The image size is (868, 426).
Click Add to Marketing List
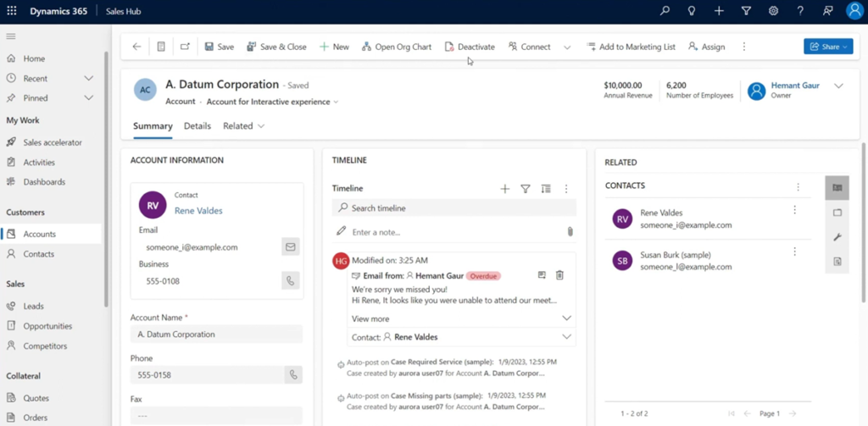click(x=631, y=47)
